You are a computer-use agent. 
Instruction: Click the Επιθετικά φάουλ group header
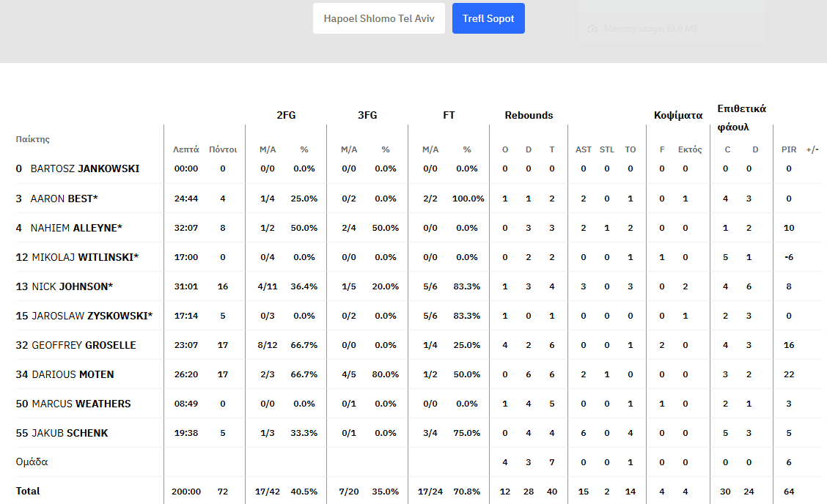click(741, 117)
